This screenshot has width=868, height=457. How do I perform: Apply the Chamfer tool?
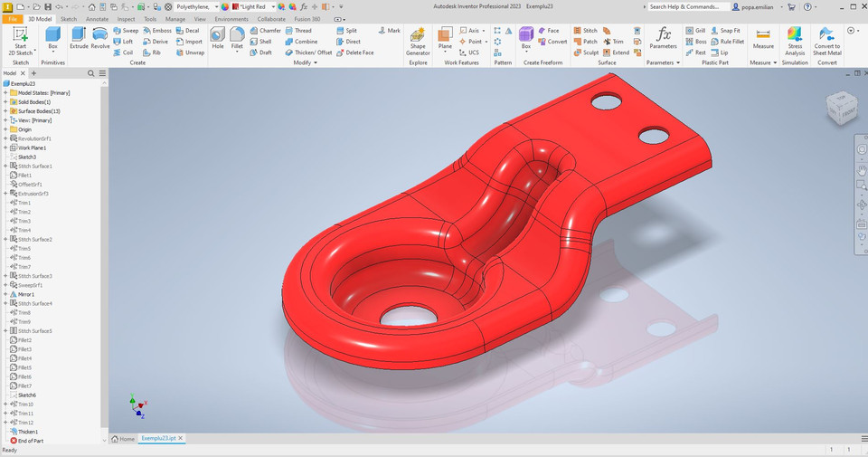click(265, 31)
